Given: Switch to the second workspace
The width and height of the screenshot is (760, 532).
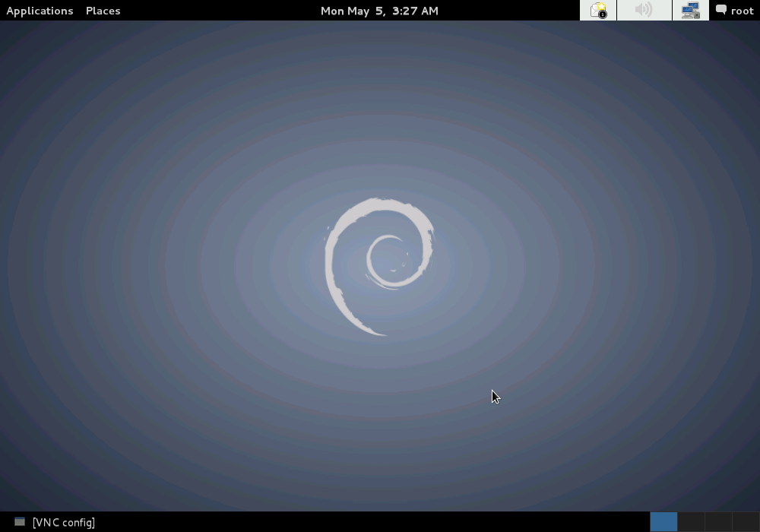Looking at the screenshot, I should [x=691, y=521].
